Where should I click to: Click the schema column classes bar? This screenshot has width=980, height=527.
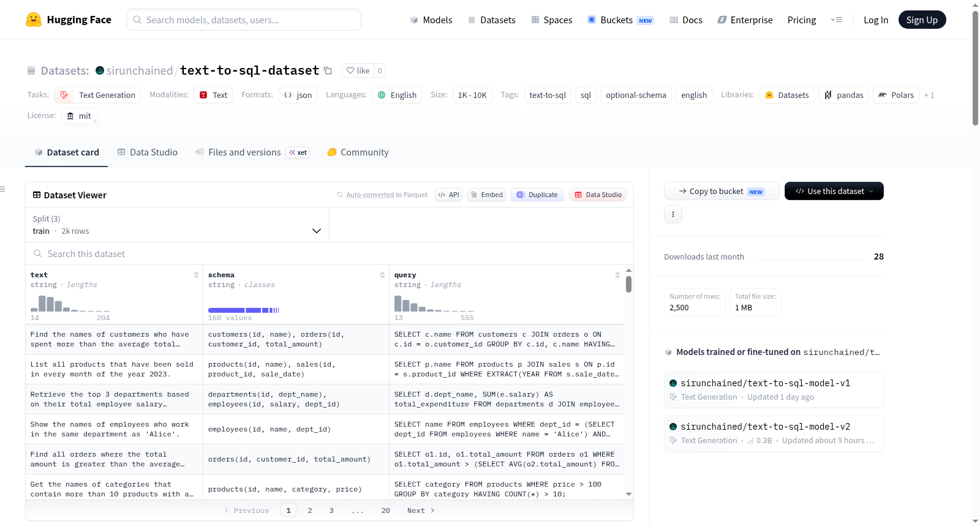244,310
